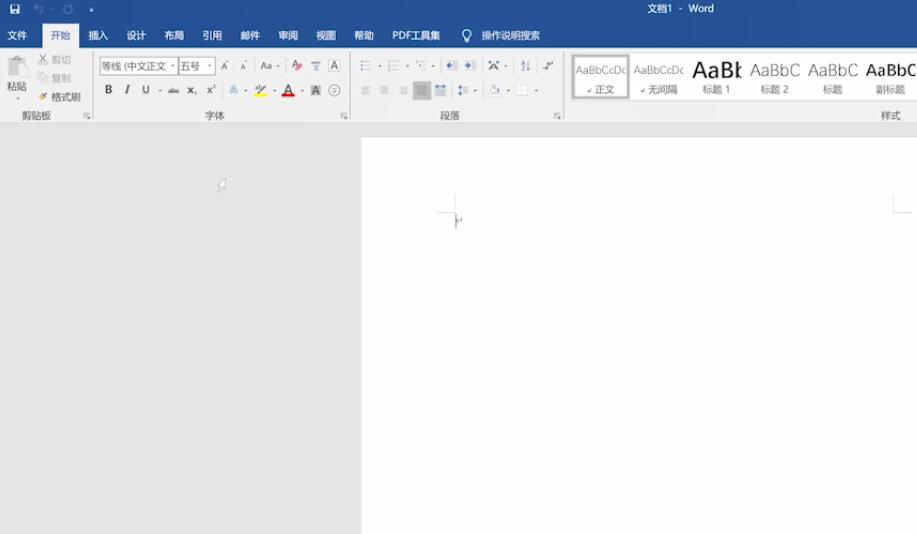Apply the red font color A

coord(288,90)
